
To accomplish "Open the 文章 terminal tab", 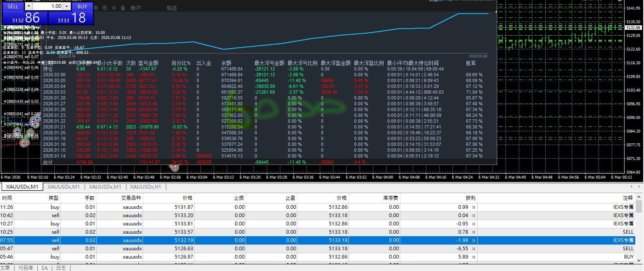I will click(x=5, y=268).
